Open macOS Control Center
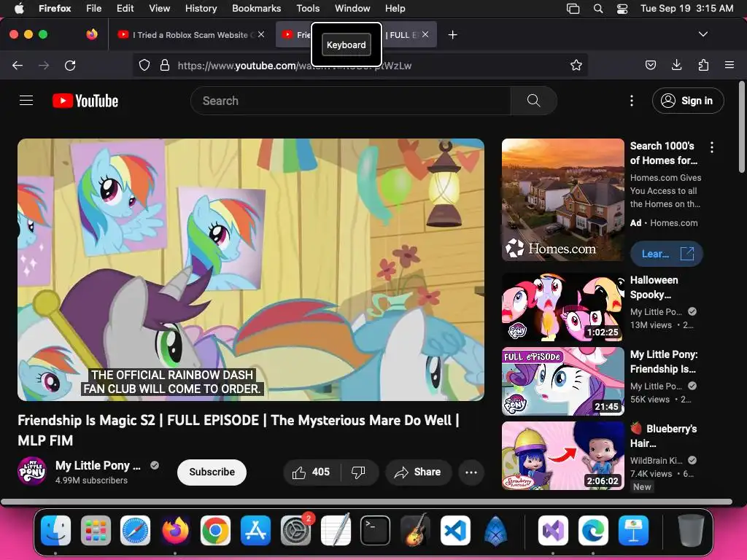The image size is (747, 560). tap(622, 9)
